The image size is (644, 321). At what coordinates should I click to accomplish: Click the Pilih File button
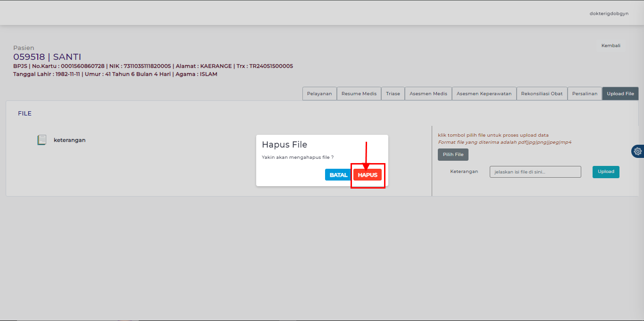pos(453,155)
